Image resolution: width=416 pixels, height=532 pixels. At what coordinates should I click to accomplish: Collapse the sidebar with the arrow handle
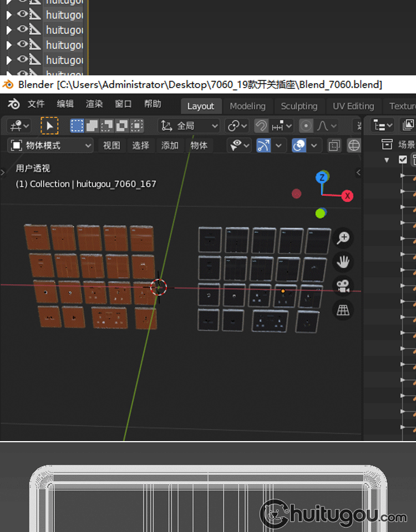(x=358, y=173)
